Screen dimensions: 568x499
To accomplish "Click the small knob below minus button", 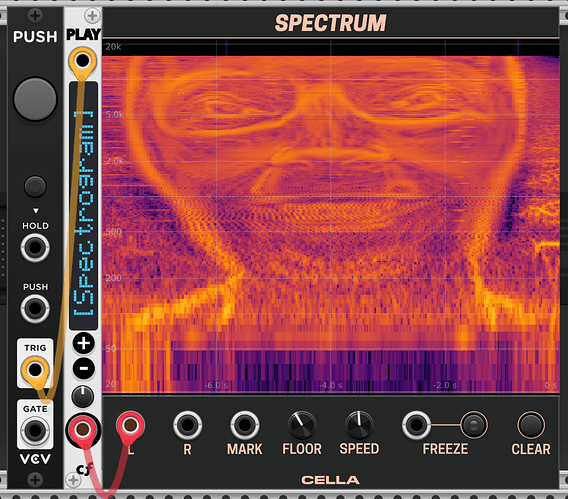I will pos(83,396).
